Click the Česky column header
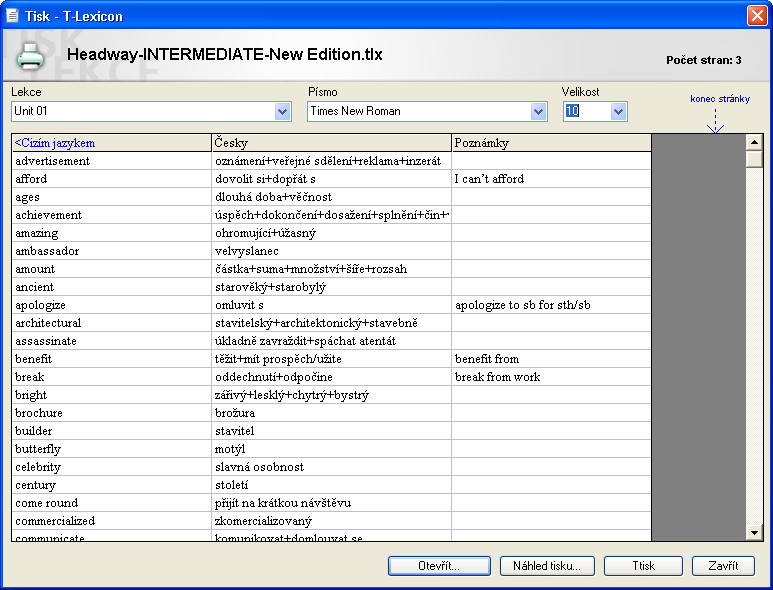773x590 pixels. click(x=331, y=143)
